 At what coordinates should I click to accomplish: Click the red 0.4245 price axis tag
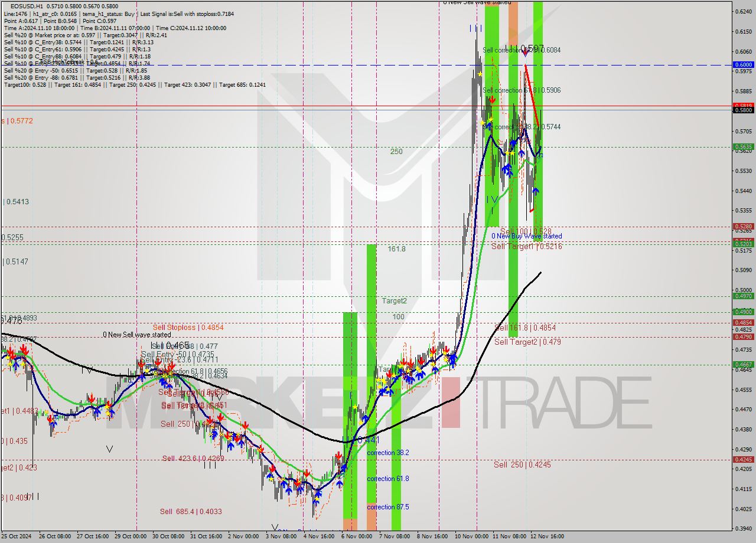click(x=743, y=459)
